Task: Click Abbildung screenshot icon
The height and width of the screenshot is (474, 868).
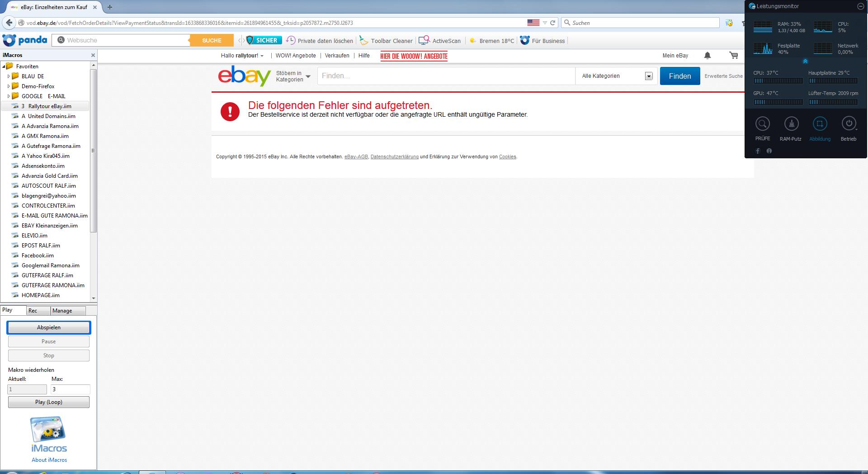Action: click(820, 123)
